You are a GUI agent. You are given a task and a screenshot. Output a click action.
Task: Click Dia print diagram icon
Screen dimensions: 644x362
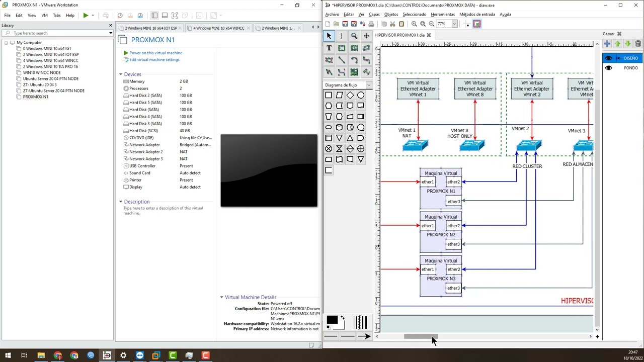tap(371, 24)
